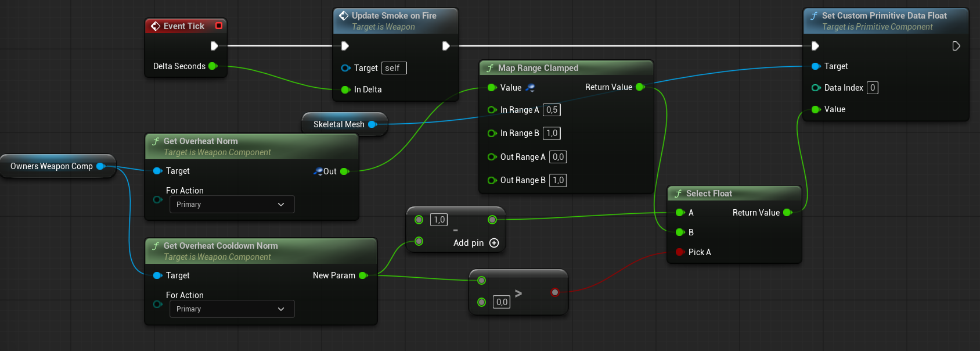980x351 pixels.
Task: Click New Param output pin
Action: coord(363,275)
